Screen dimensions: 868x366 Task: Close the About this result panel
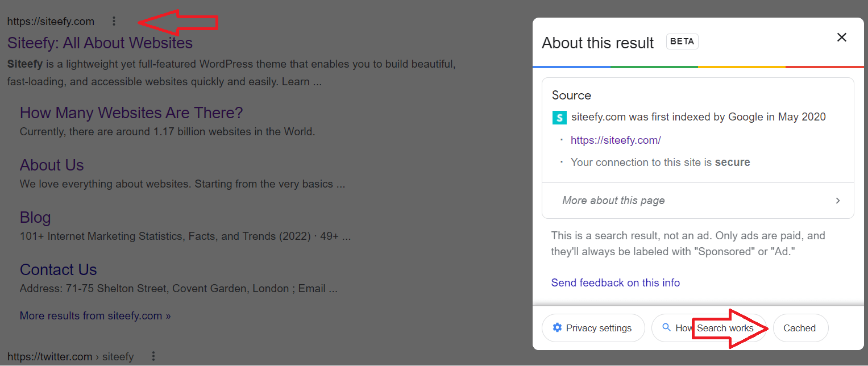point(842,37)
